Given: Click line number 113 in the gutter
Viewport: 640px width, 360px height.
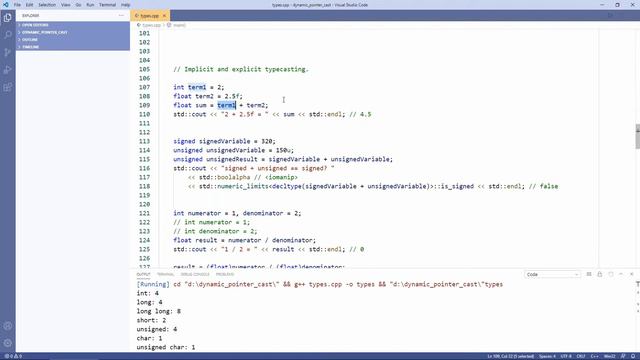Looking at the screenshot, I should (x=144, y=141).
